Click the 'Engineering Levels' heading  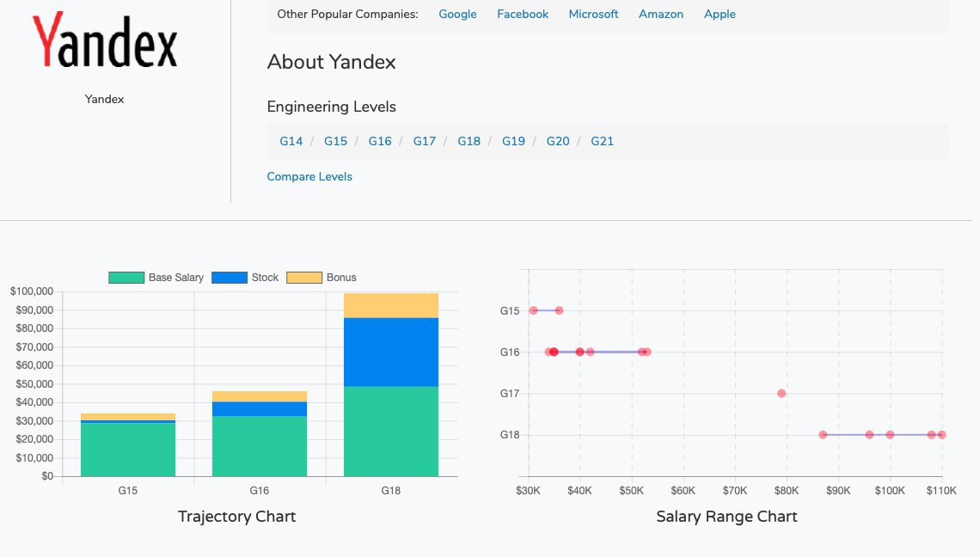coord(331,107)
